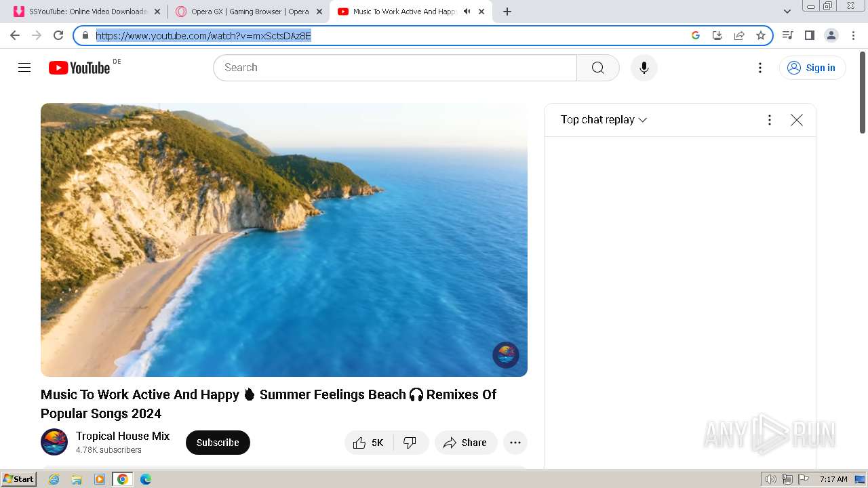The width and height of the screenshot is (868, 488).
Task: Subscribe to Tropical House Mix
Action: pyautogui.click(x=218, y=443)
